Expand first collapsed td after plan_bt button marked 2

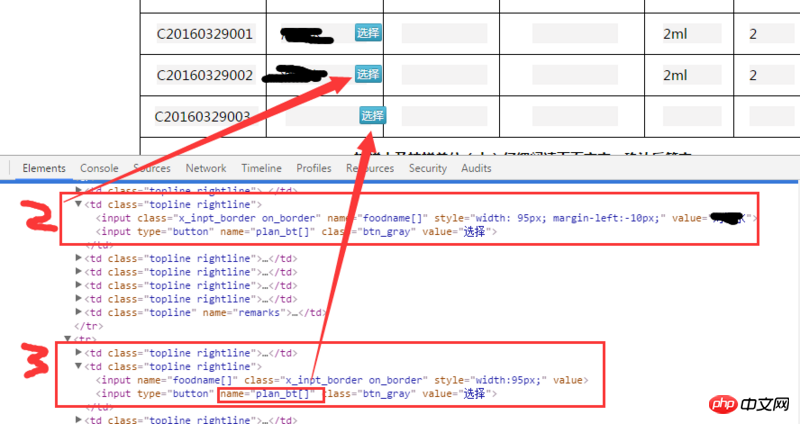point(79,258)
